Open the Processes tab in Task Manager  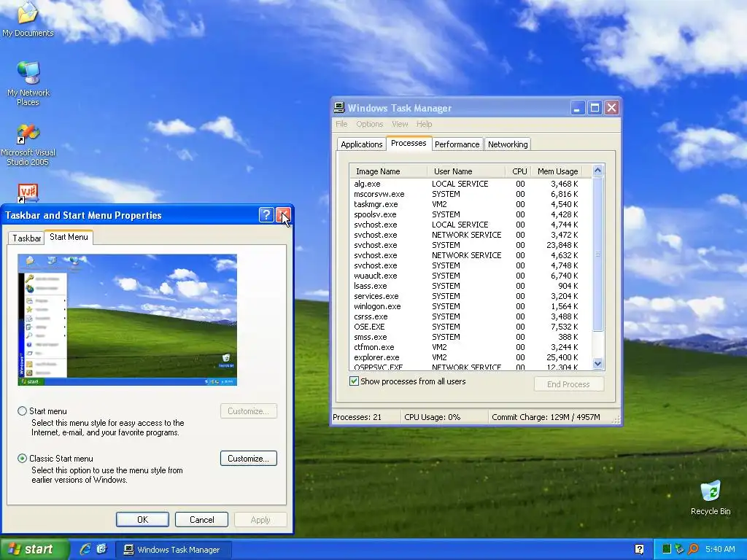click(409, 143)
